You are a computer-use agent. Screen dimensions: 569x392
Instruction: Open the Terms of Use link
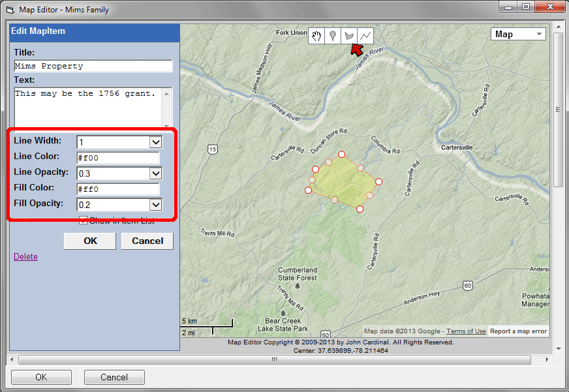pyautogui.click(x=466, y=331)
